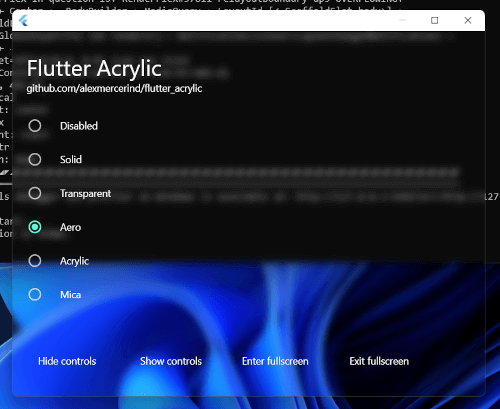Click the Enter fullscreen button
The height and width of the screenshot is (409, 500).
275,361
